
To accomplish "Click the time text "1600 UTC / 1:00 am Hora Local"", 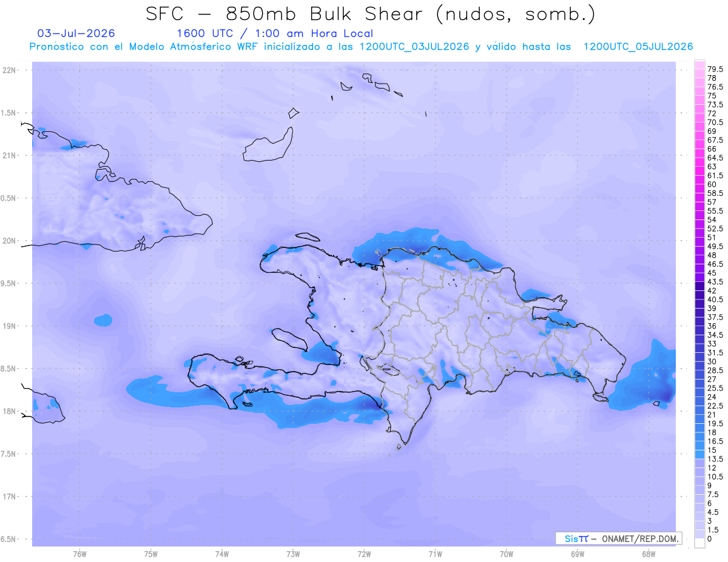I will click(275, 33).
